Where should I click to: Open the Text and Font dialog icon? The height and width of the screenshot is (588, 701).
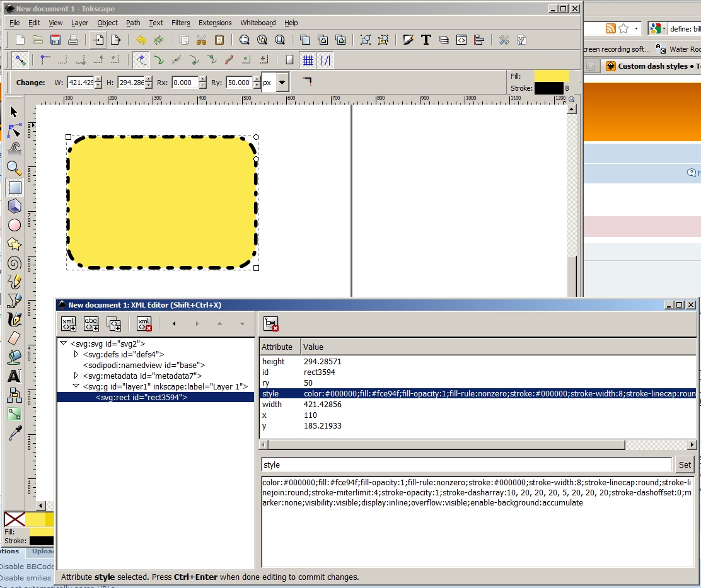[426, 40]
